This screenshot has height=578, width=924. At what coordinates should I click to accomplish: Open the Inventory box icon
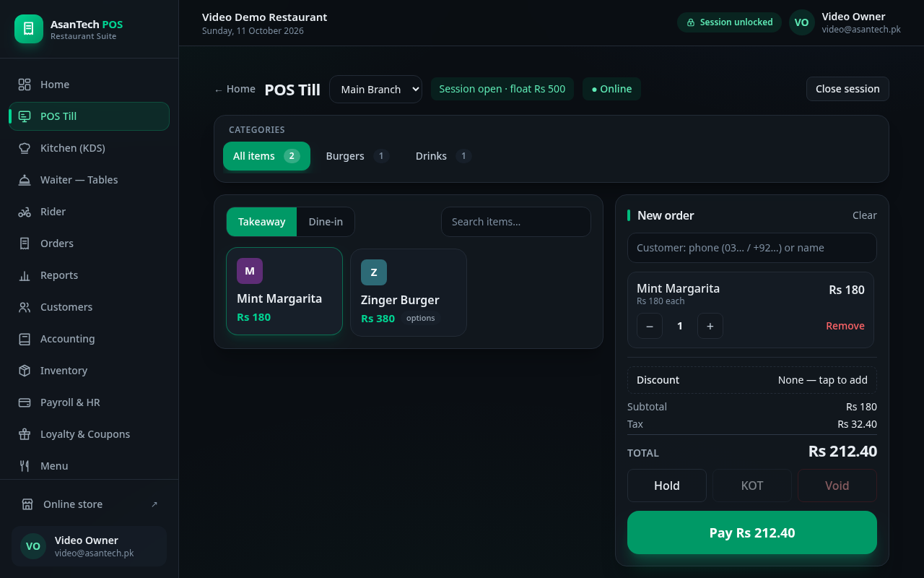pos(25,371)
